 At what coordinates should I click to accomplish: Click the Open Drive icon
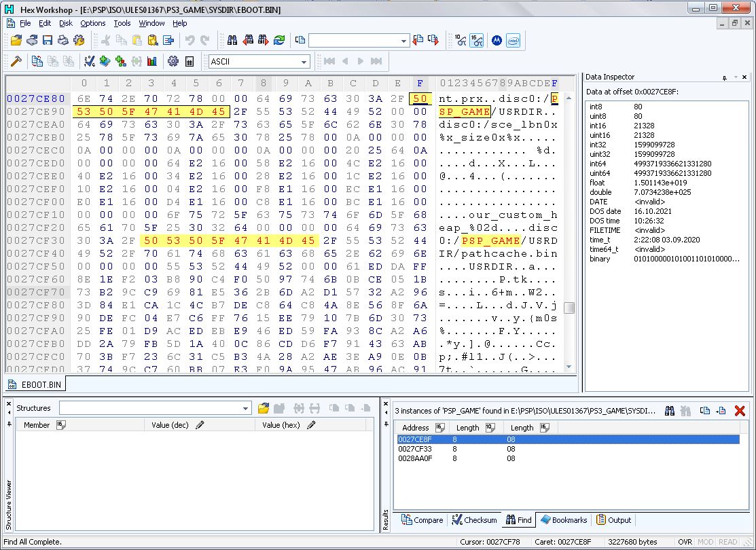pos(32,41)
